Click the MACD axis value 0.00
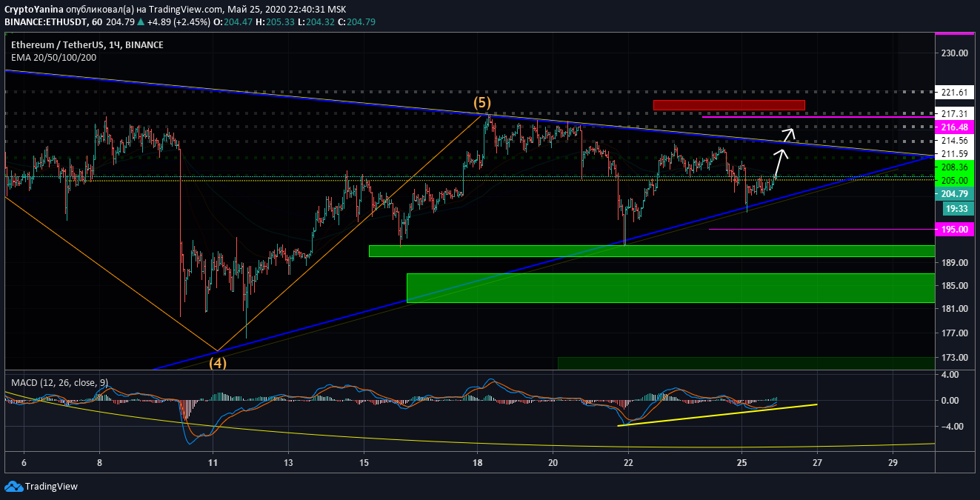The width and height of the screenshot is (980, 500). (952, 401)
